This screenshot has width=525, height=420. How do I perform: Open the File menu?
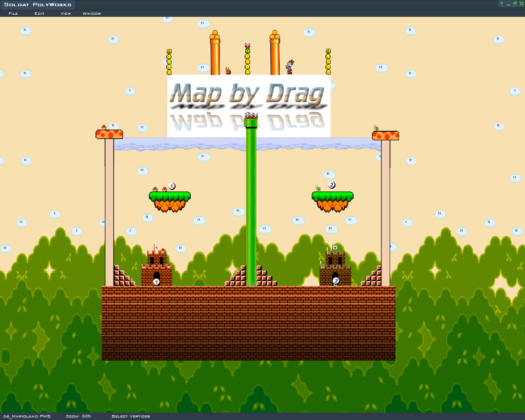(14, 14)
